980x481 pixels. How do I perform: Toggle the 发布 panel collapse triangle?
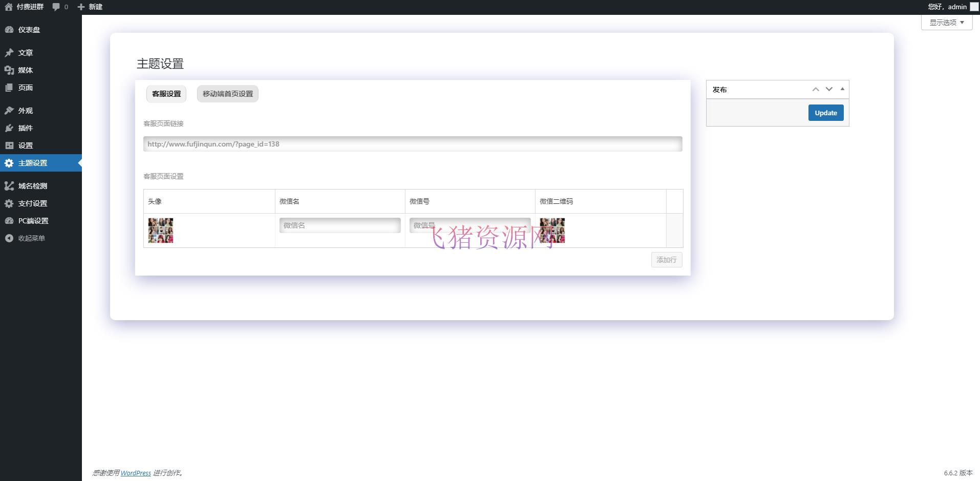pyautogui.click(x=842, y=89)
